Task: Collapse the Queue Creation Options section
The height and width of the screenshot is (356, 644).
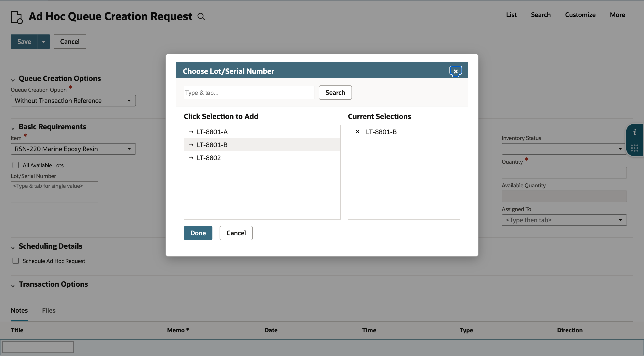Action: click(x=13, y=80)
